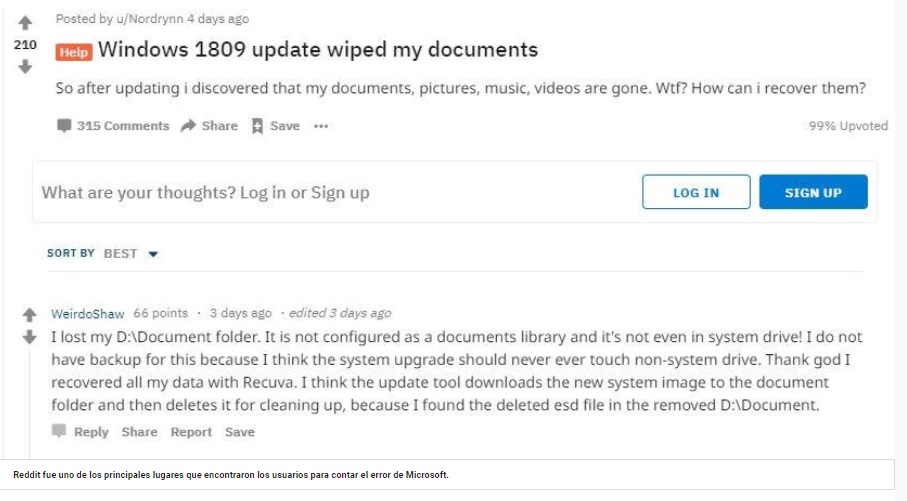Open the BEST sort selector
This screenshot has width=907, height=501.
click(x=120, y=253)
